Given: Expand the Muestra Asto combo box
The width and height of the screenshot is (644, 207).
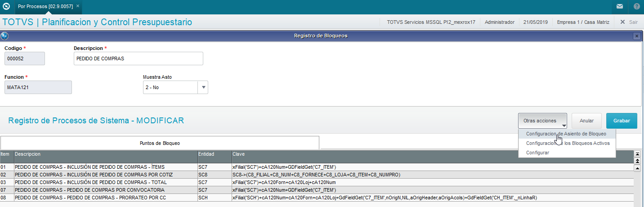Looking at the screenshot, I should point(203,87).
